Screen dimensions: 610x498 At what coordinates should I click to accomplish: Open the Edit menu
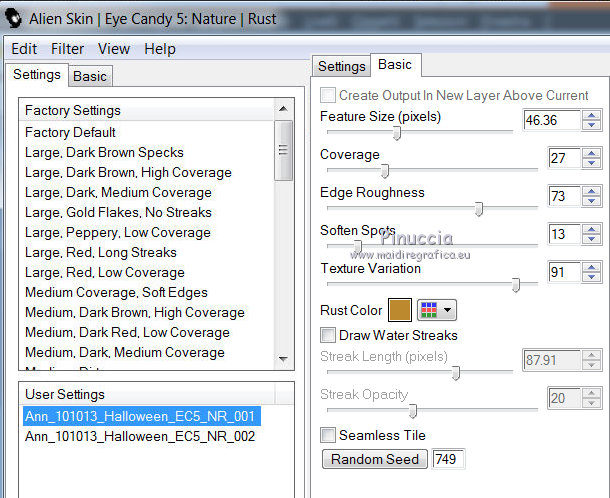[24, 49]
